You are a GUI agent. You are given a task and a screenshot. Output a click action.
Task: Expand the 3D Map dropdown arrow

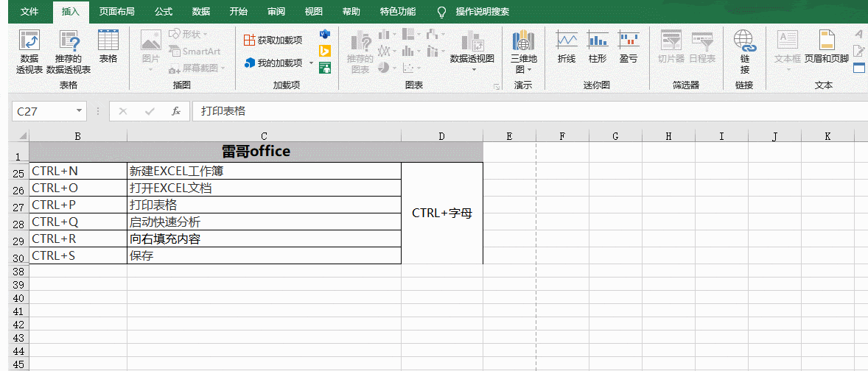click(x=529, y=70)
